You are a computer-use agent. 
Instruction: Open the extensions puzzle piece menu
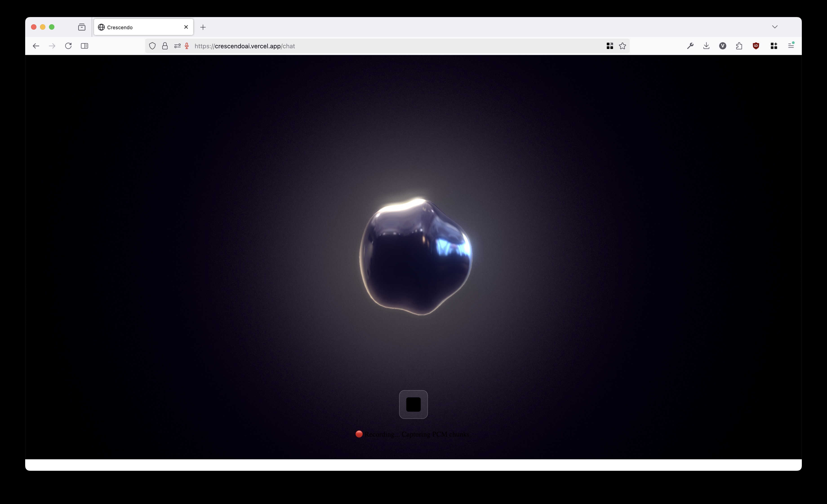click(x=739, y=46)
